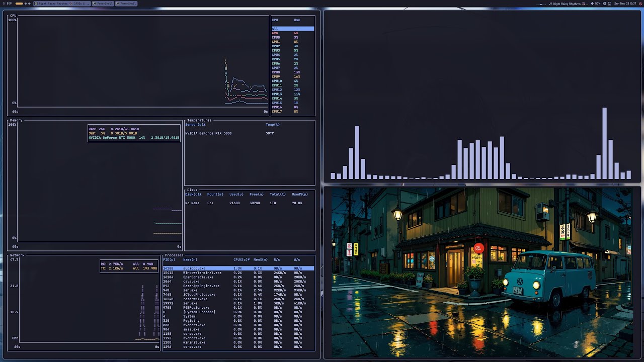Sort temperatures by the Sensor(s) column header
Image resolution: width=644 pixels, height=362 pixels.
pos(195,124)
